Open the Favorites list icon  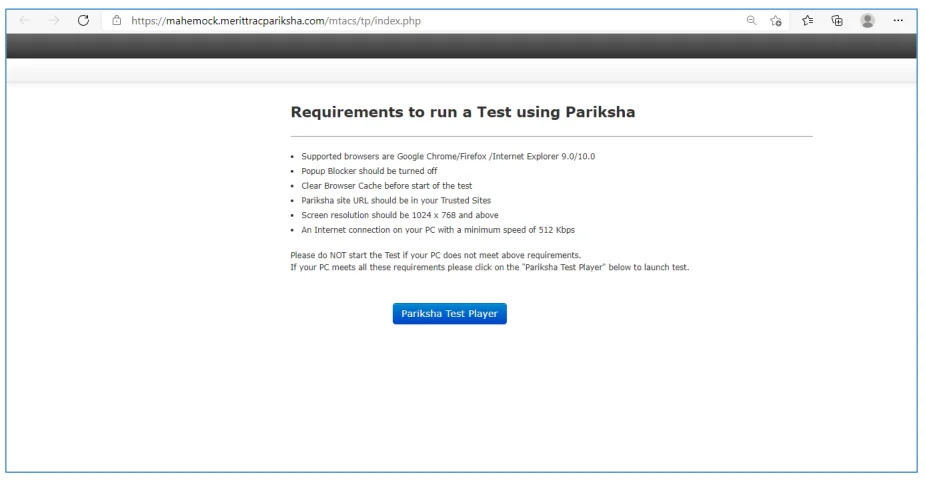(808, 21)
